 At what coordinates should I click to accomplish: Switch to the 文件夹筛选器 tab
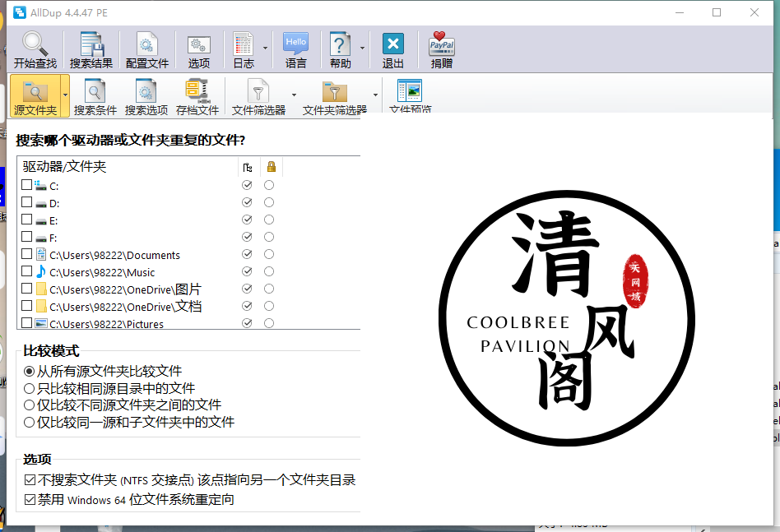[335, 96]
